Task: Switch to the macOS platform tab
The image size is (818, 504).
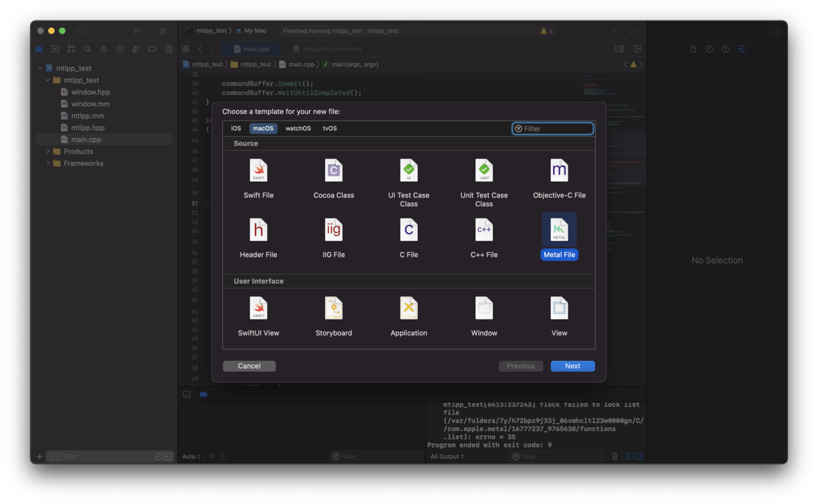Action: pyautogui.click(x=263, y=128)
